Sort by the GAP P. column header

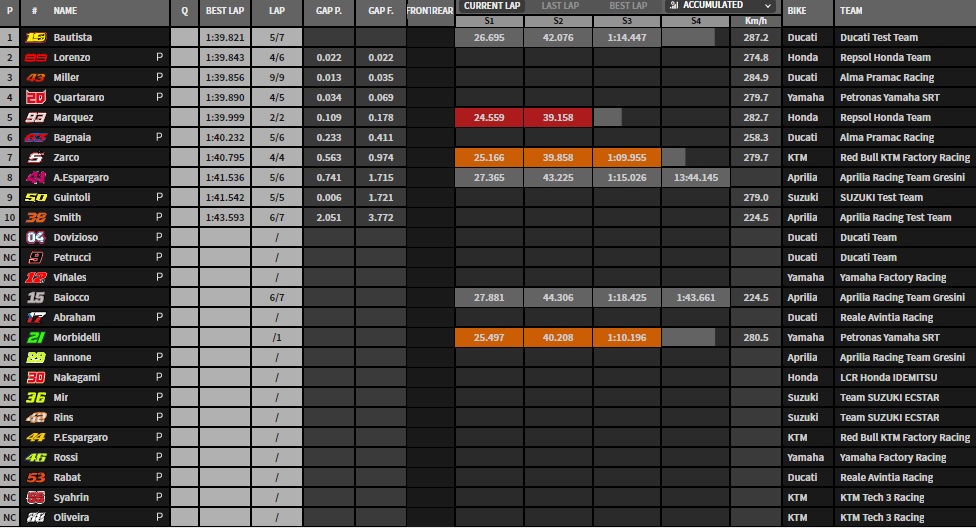pyautogui.click(x=329, y=11)
